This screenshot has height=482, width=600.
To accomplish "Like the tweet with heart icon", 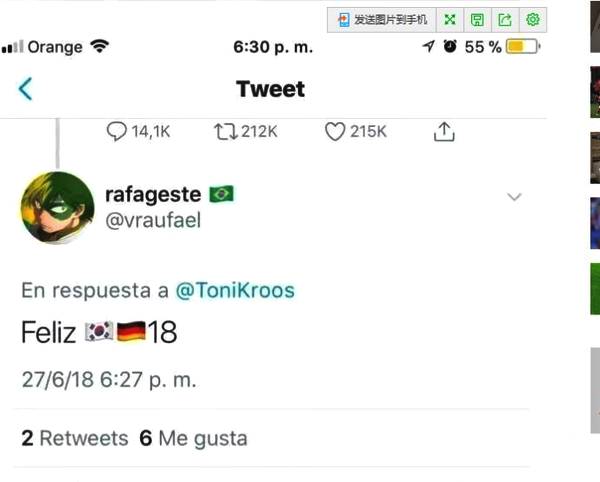I will pyautogui.click(x=335, y=131).
